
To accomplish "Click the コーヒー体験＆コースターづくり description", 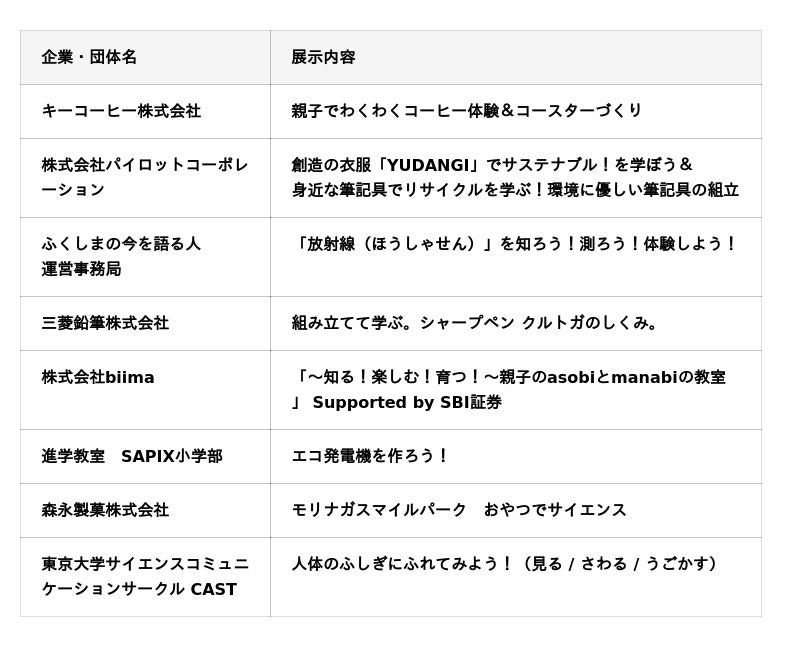I will [x=466, y=111].
